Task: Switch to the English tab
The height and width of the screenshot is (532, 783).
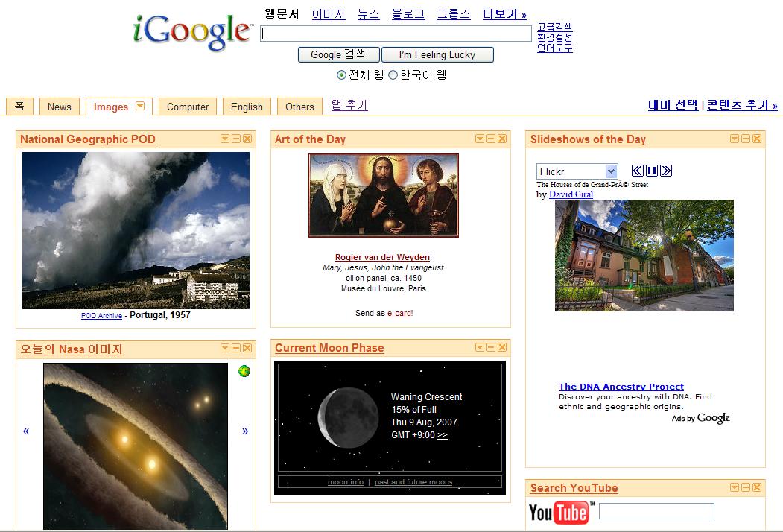Action: coord(247,107)
